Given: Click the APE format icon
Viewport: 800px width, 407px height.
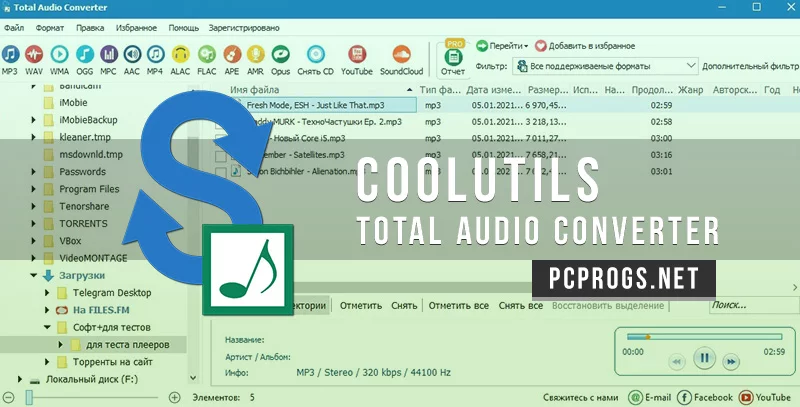Looking at the screenshot, I should pos(232,60).
